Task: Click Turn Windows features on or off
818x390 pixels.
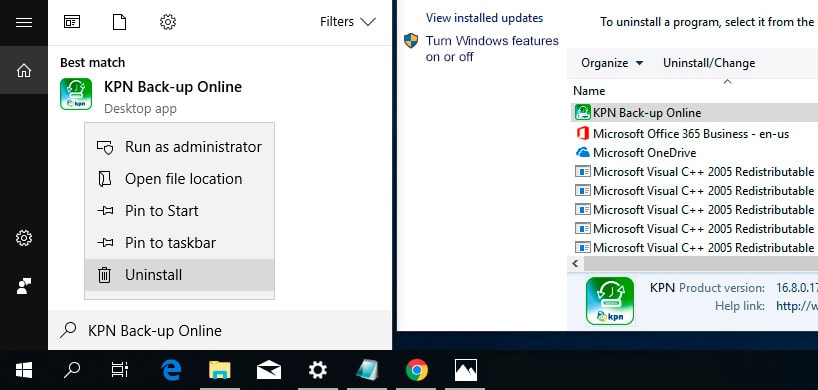Action: click(492, 48)
